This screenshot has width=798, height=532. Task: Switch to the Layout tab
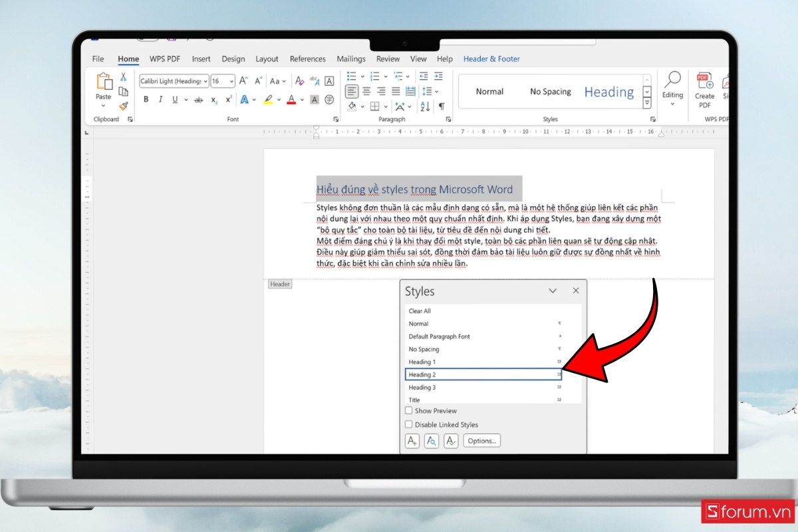pyautogui.click(x=267, y=59)
